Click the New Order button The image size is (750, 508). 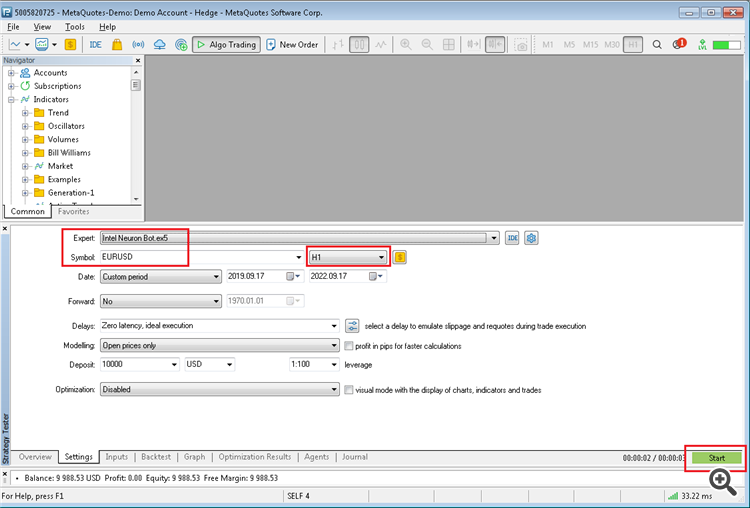pyautogui.click(x=292, y=44)
